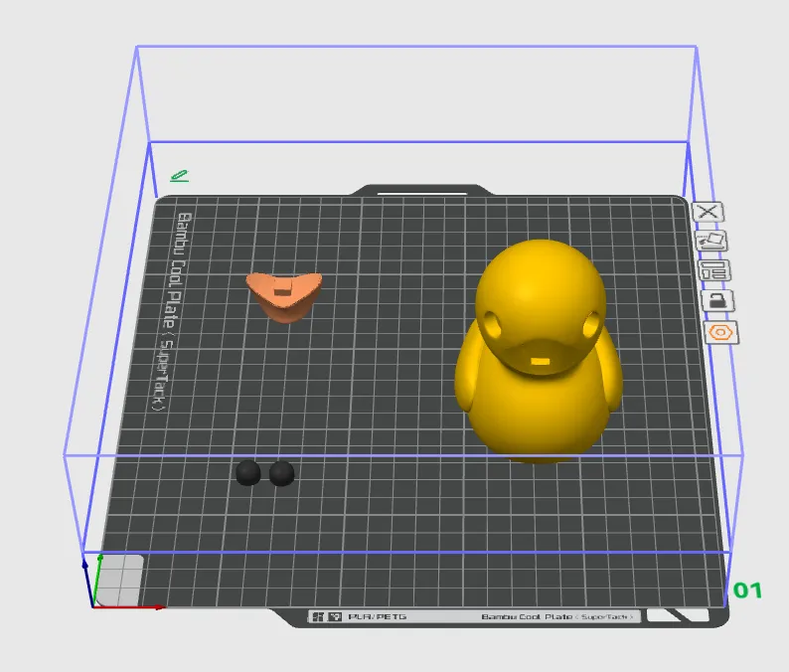Toggle the plate lock icon
This screenshot has height=672, width=789.
[x=717, y=301]
